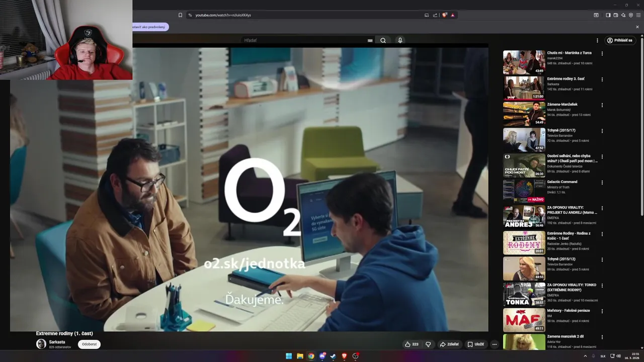Screen dimensions: 644x362
Task: Open the on-screen keyboard icon in search box
Action: 370,40
